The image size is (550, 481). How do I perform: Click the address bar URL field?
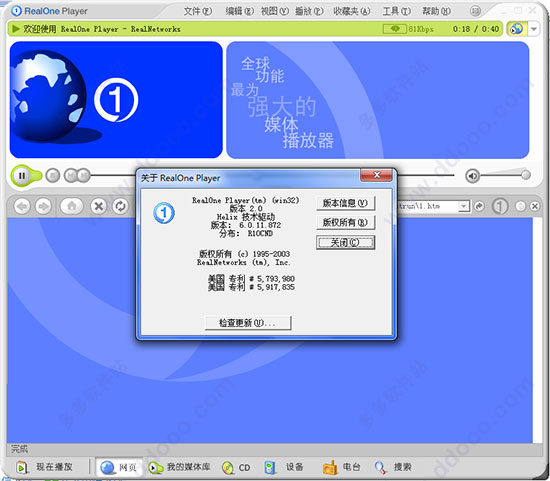tap(428, 206)
